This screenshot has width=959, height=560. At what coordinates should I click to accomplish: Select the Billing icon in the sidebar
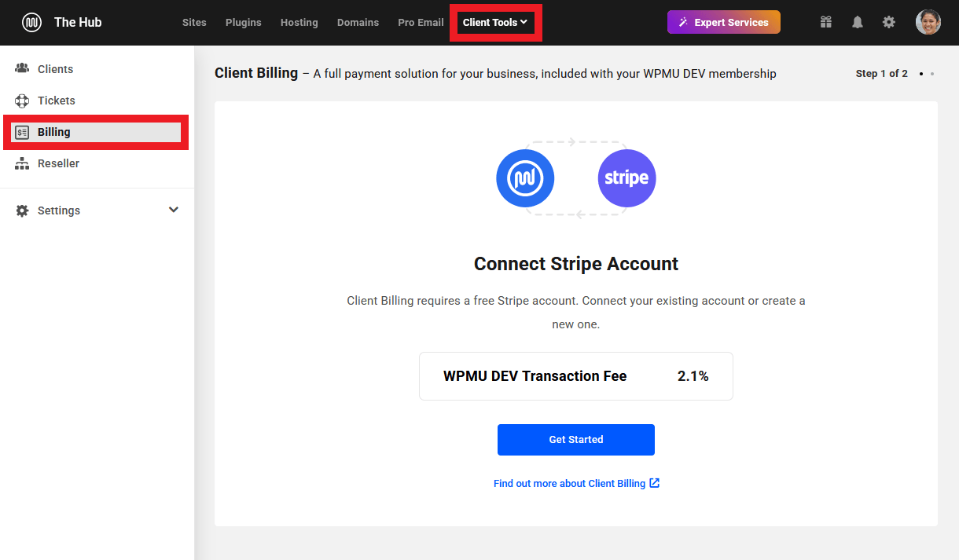tap(20, 131)
